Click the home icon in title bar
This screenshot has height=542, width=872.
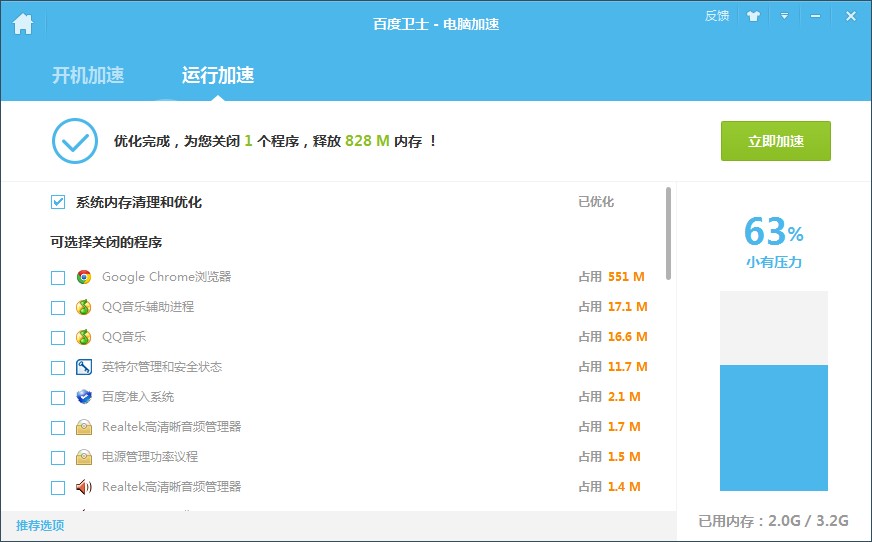[22, 23]
